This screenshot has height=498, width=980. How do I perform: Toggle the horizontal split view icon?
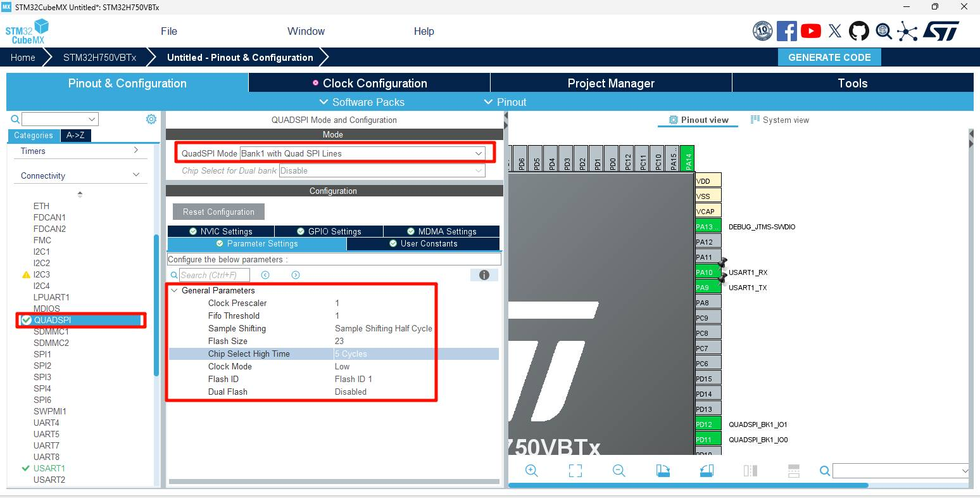[x=794, y=471]
